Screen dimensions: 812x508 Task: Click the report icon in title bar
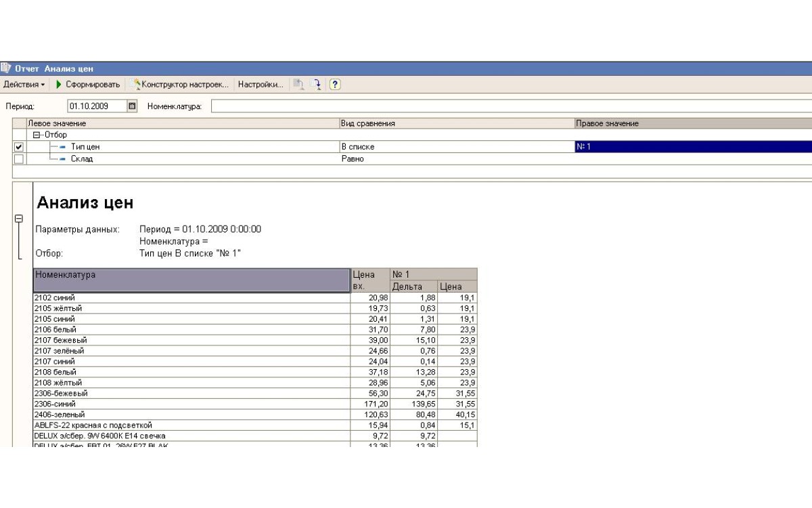pyautogui.click(x=6, y=68)
